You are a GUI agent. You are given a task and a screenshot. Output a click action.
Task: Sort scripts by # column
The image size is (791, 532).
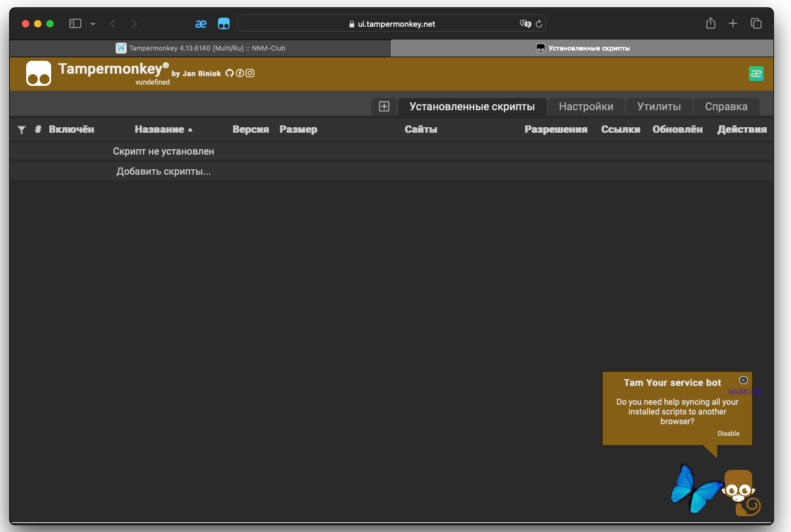38,129
